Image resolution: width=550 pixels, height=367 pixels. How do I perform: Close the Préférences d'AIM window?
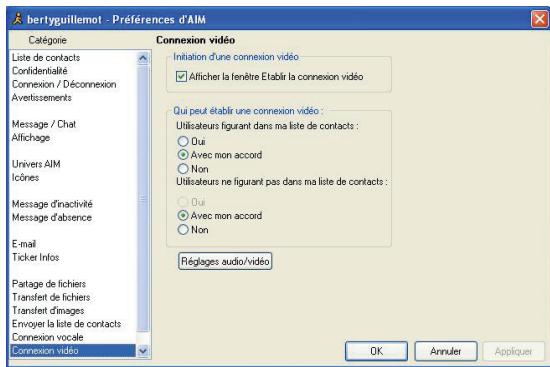click(x=539, y=19)
